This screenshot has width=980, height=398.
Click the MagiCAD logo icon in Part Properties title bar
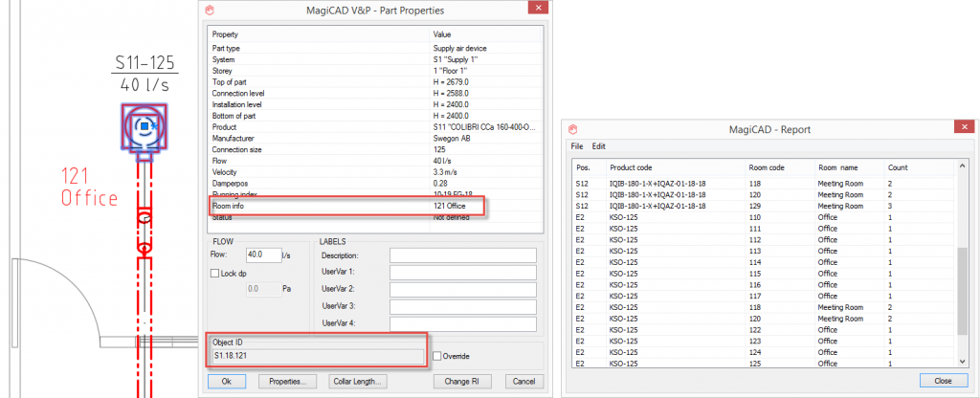(x=210, y=10)
